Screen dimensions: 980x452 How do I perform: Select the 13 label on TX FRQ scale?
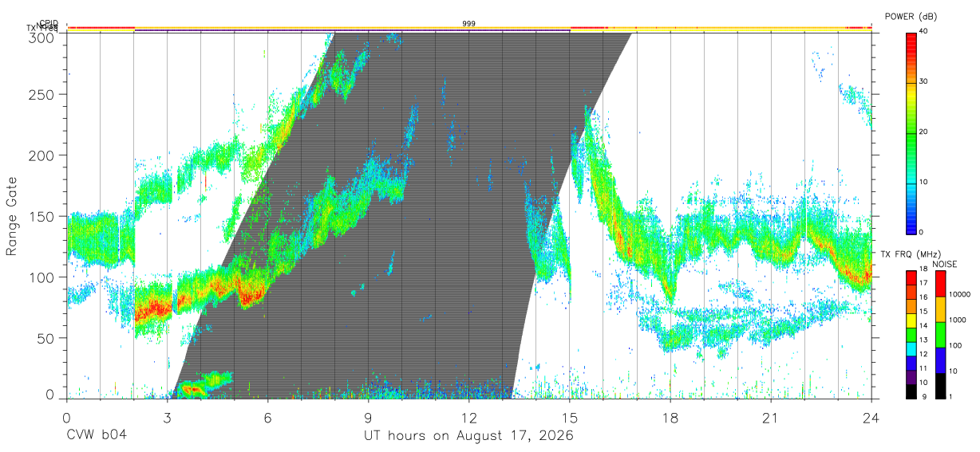(x=923, y=340)
